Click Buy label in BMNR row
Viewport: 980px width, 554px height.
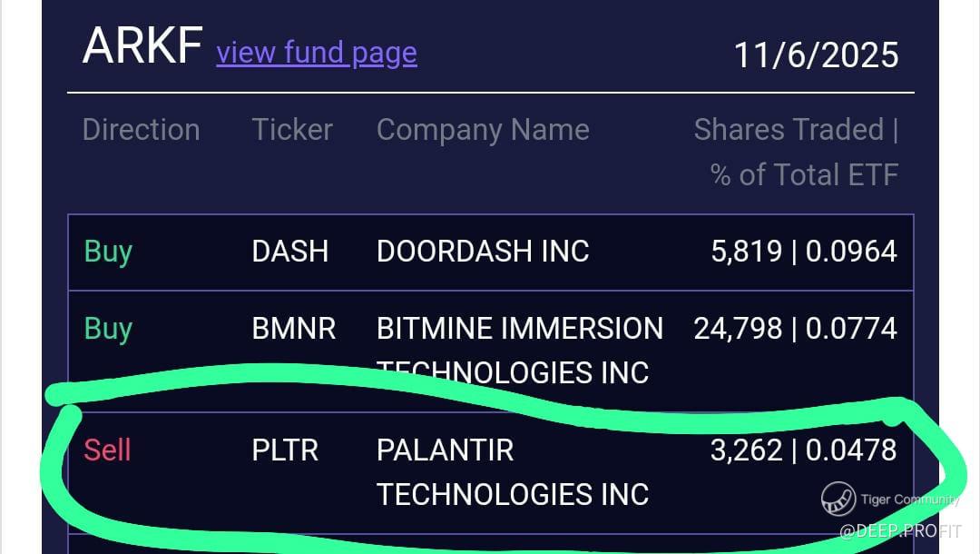tap(108, 328)
